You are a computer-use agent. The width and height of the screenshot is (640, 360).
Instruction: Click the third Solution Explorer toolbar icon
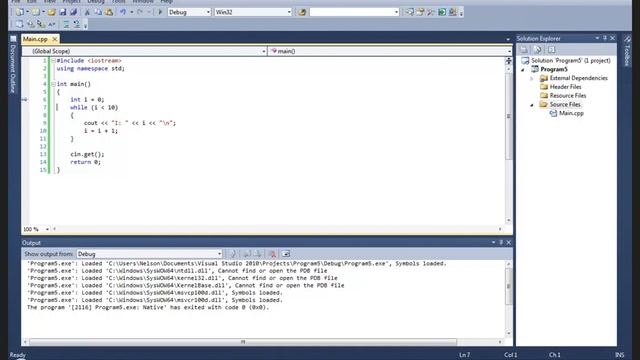click(x=551, y=50)
